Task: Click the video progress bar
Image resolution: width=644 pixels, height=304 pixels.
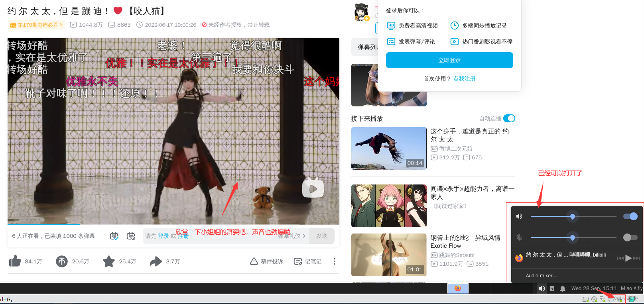Action: coord(173,224)
